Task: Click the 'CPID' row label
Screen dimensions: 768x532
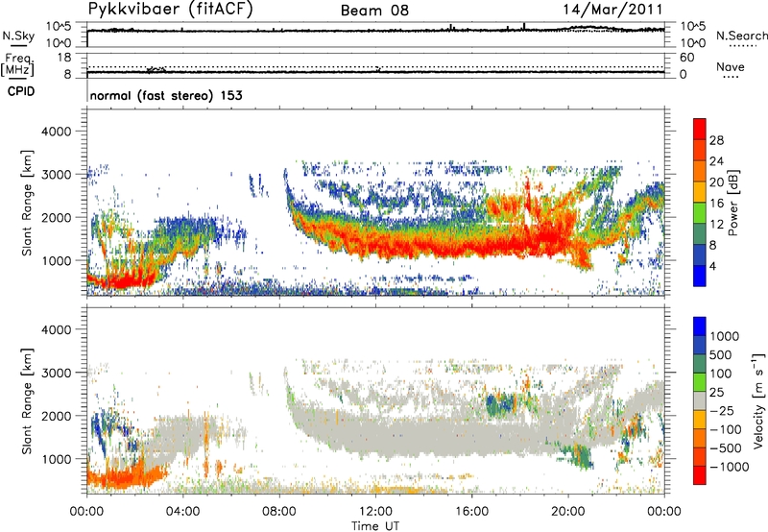Action: [x=21, y=91]
